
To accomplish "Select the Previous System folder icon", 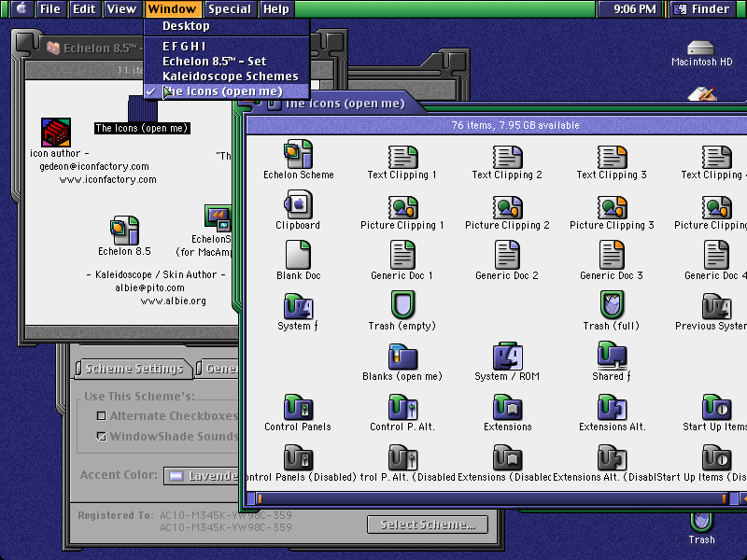I will (716, 306).
